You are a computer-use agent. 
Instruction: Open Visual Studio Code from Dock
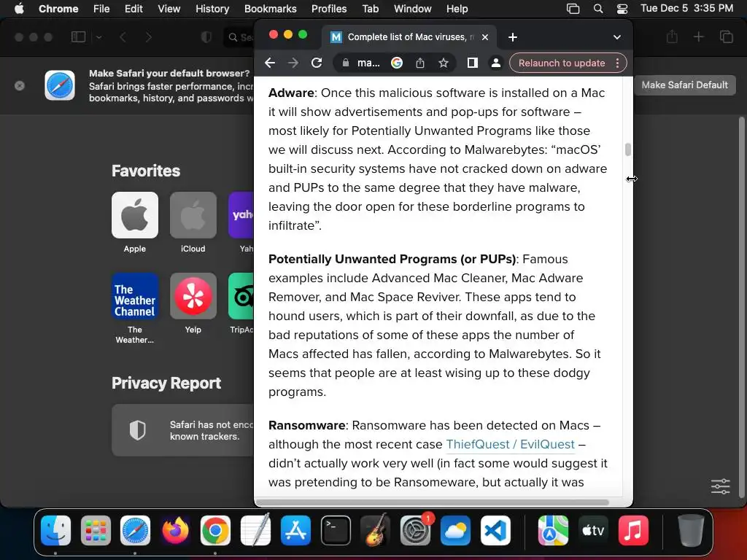pyautogui.click(x=495, y=531)
